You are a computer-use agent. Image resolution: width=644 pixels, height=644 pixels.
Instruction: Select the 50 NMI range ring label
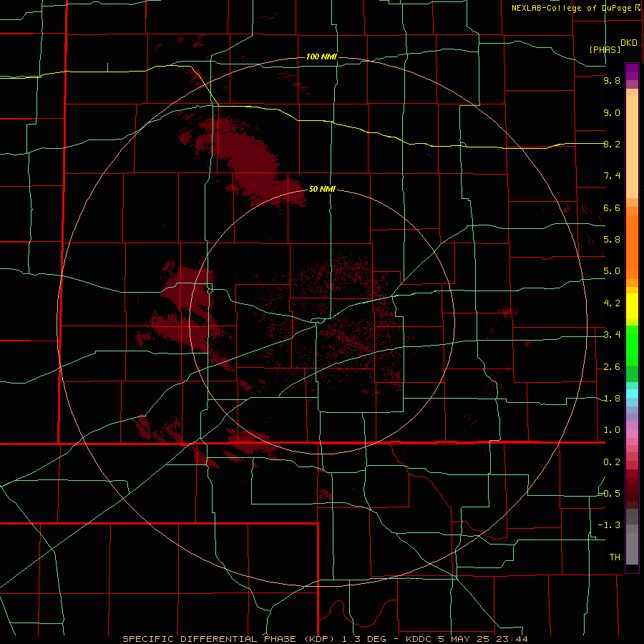click(x=322, y=189)
